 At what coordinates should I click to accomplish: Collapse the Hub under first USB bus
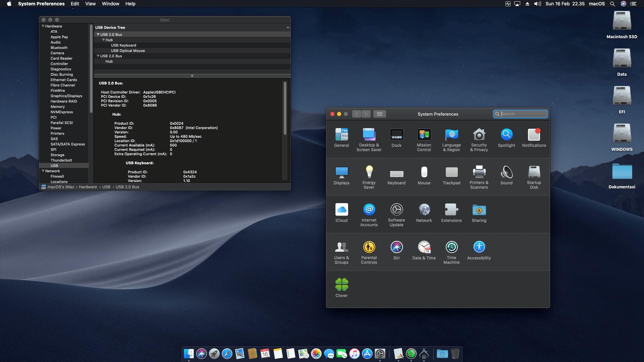click(103, 40)
